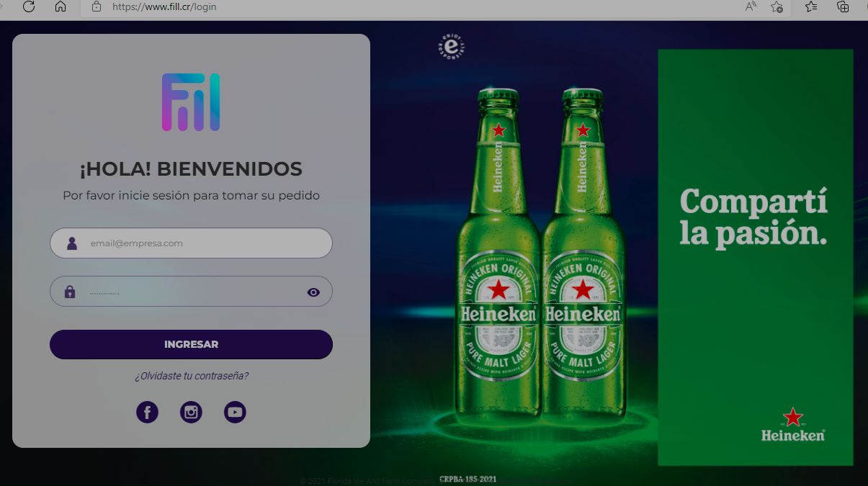The image size is (868, 486).
Task: View site info via the padlock icon
Action: coord(97,6)
